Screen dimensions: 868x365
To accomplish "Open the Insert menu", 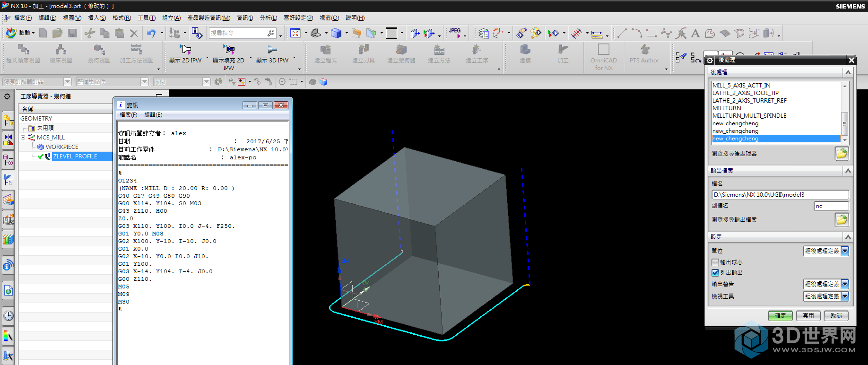I will [x=97, y=18].
